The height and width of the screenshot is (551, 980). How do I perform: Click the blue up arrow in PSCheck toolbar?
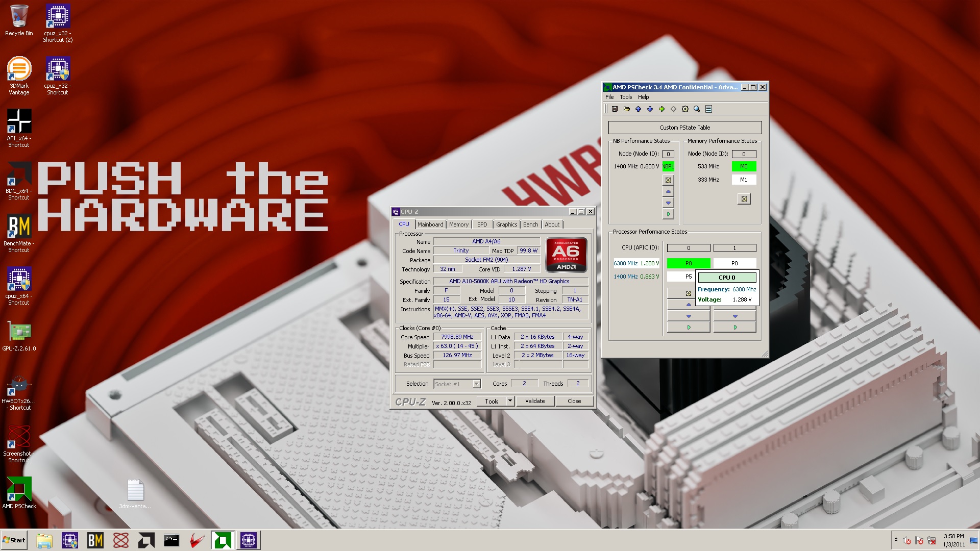coord(638,109)
